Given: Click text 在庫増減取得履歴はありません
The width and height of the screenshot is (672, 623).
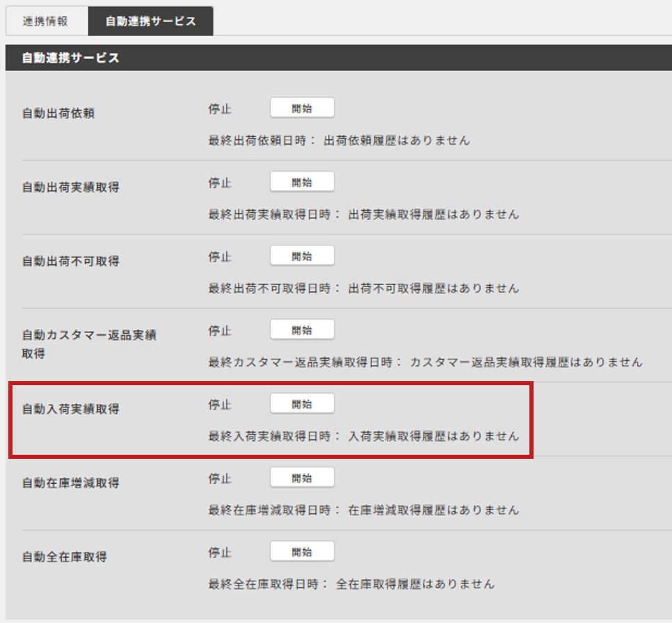Looking at the screenshot, I should pyautogui.click(x=433, y=510).
